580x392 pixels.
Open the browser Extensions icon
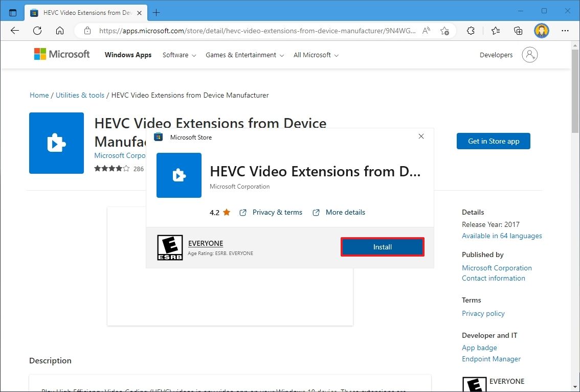(471, 31)
